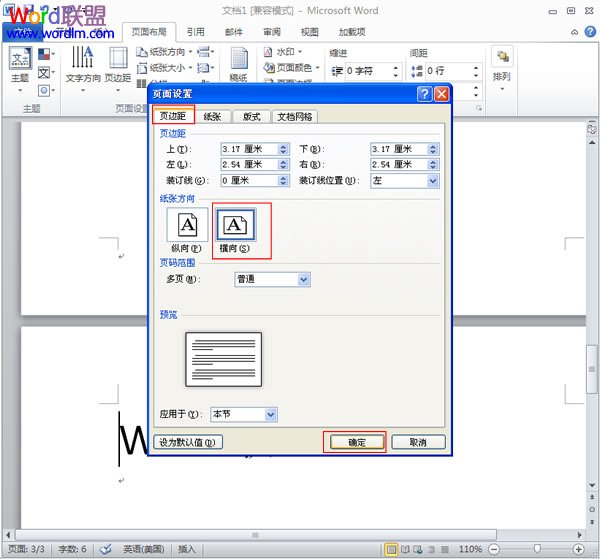600x559 pixels.
Task: Adjust the bottom margin spinner
Action: pos(433,149)
